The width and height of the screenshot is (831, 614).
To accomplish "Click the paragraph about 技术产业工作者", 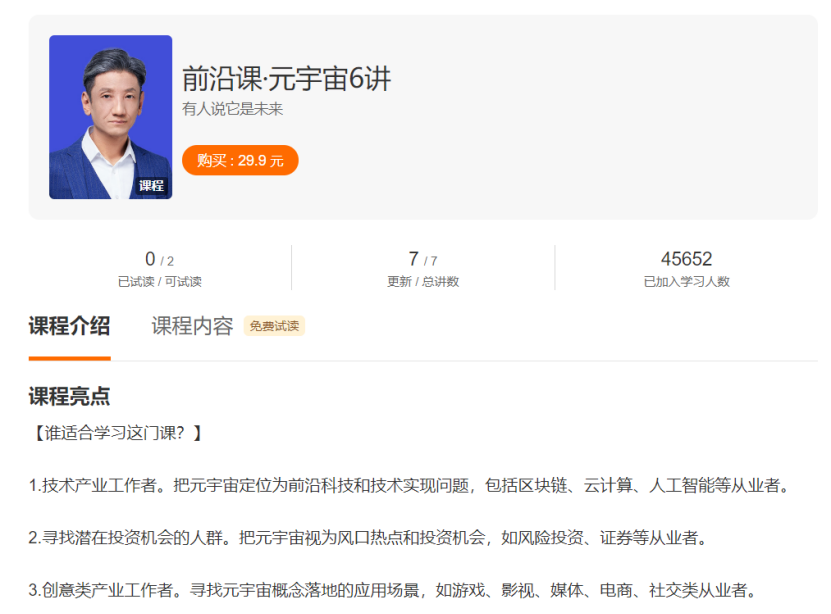I will pyautogui.click(x=410, y=486).
